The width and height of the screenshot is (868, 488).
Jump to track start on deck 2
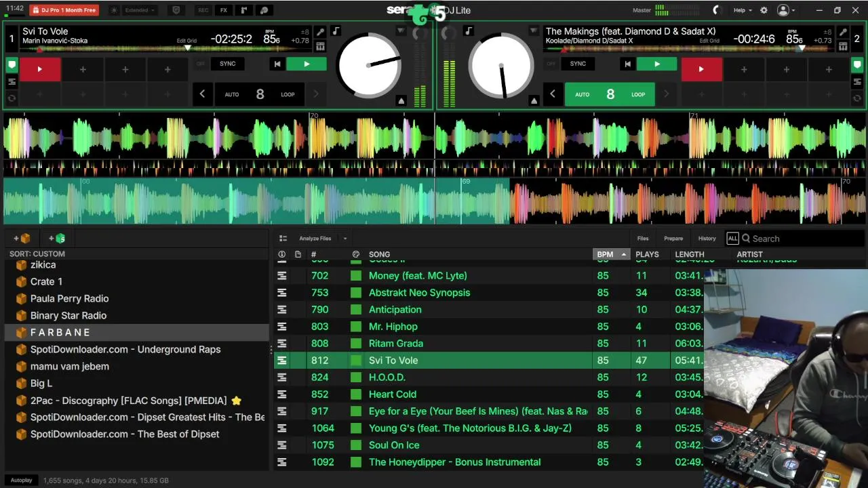(x=627, y=64)
